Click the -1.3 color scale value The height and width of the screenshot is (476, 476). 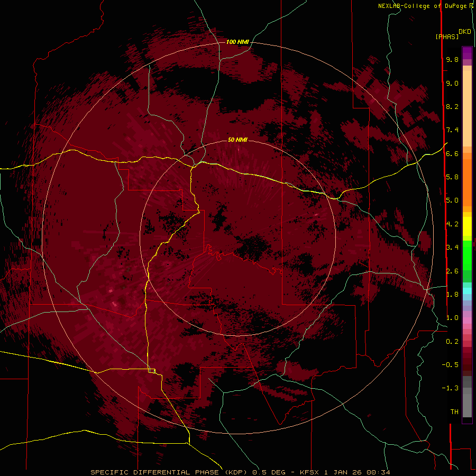[x=450, y=388]
